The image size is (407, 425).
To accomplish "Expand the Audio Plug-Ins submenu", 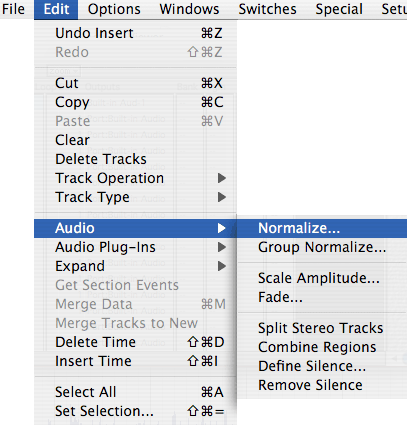I will pyautogui.click(x=135, y=247).
